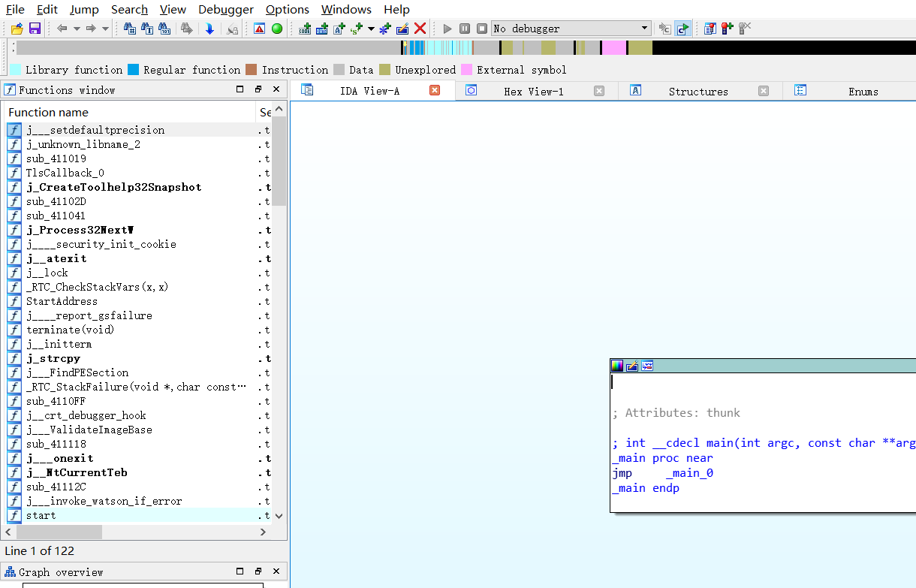Click the navigation band color bar

tap(466, 48)
